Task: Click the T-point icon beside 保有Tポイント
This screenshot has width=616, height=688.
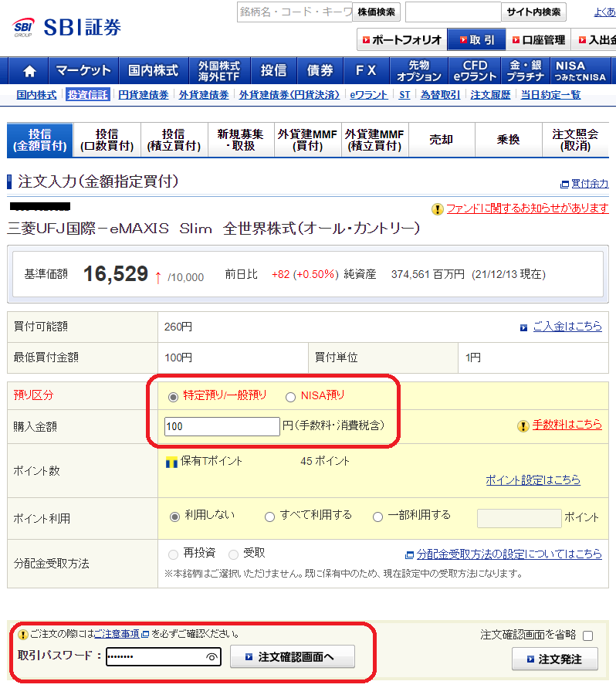Action: tap(171, 462)
